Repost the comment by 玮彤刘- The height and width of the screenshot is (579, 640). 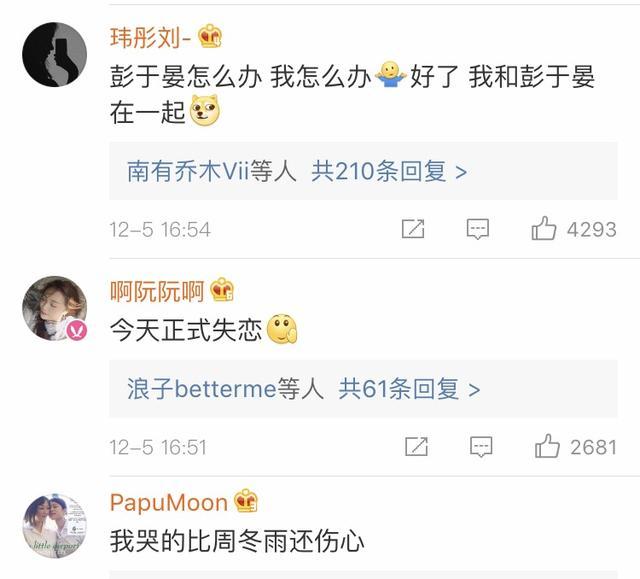[x=413, y=229]
